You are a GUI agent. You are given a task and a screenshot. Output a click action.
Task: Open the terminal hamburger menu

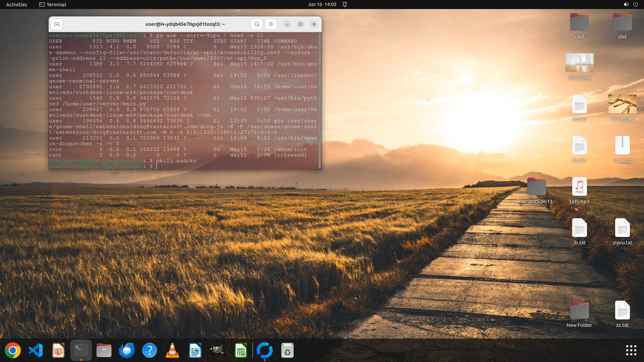click(271, 24)
